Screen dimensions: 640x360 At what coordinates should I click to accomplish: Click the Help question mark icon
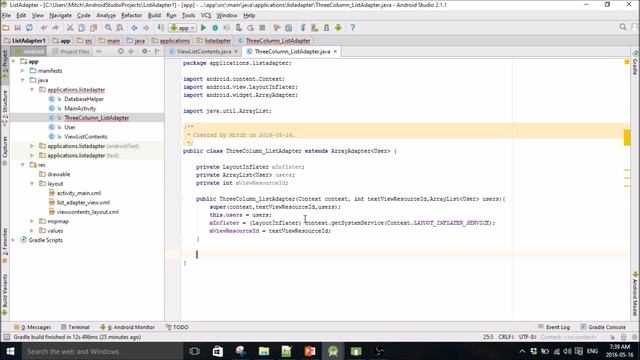[353, 28]
